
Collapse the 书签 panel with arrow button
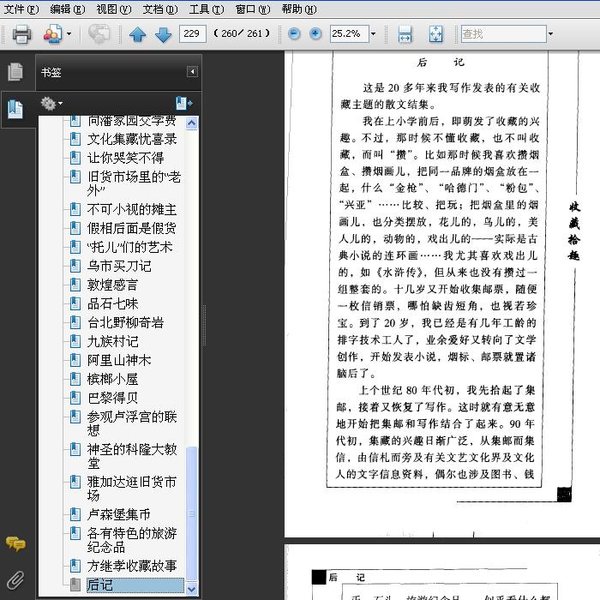coord(192,72)
